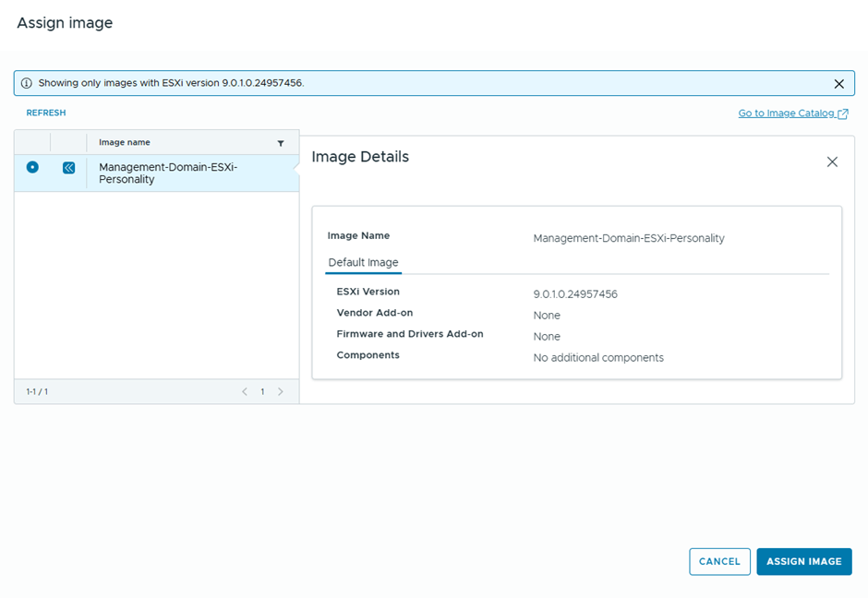Go to the previous page of images
Viewport: 868px width, 598px height.
(x=245, y=392)
